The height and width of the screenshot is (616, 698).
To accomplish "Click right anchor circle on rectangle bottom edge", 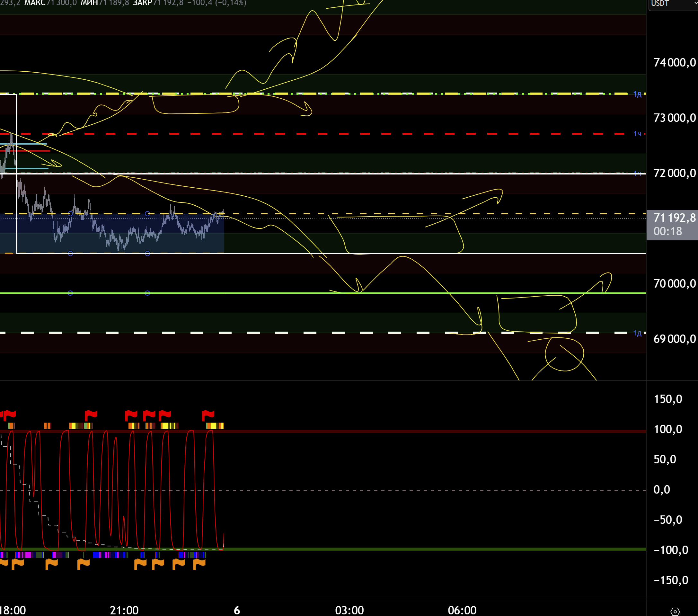I will tap(147, 254).
